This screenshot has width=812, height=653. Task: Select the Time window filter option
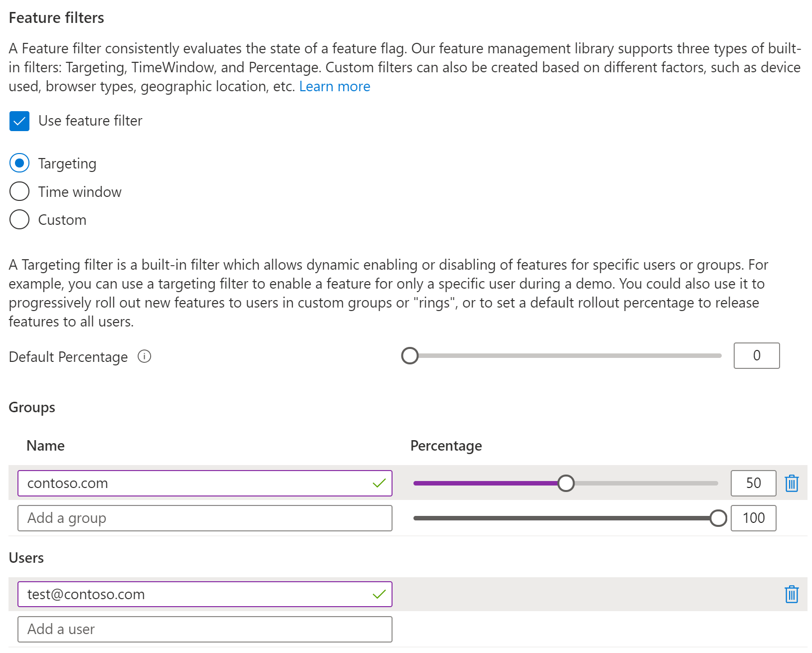click(19, 191)
